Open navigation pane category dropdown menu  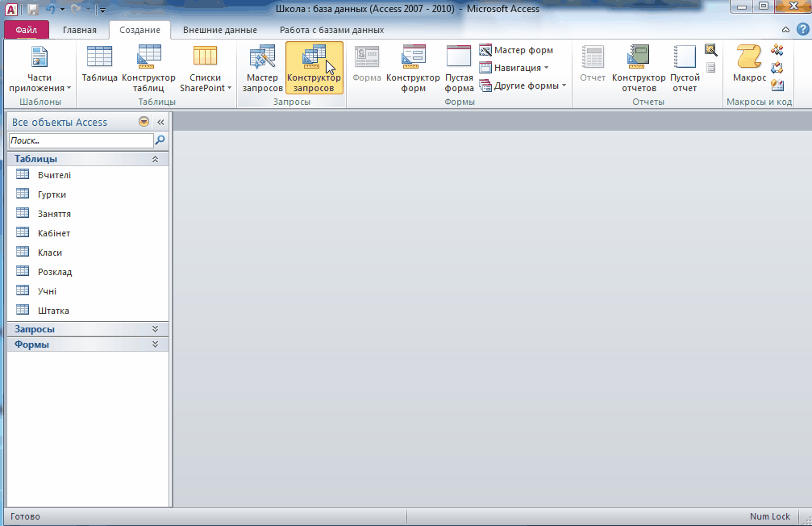(x=144, y=122)
